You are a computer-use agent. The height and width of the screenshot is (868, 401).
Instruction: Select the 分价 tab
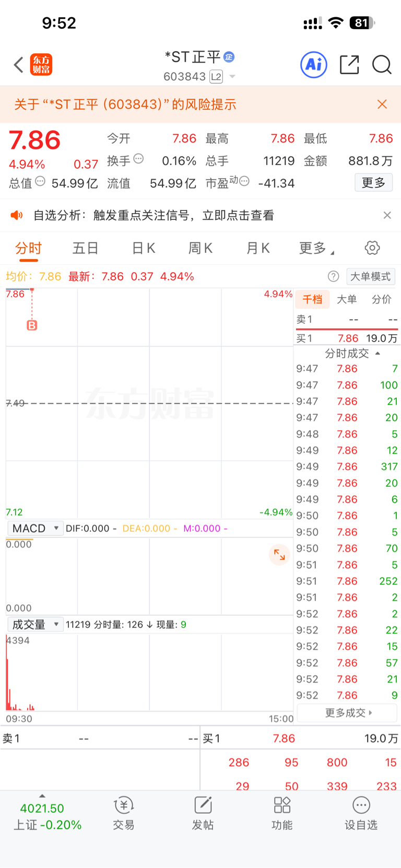pyautogui.click(x=381, y=299)
